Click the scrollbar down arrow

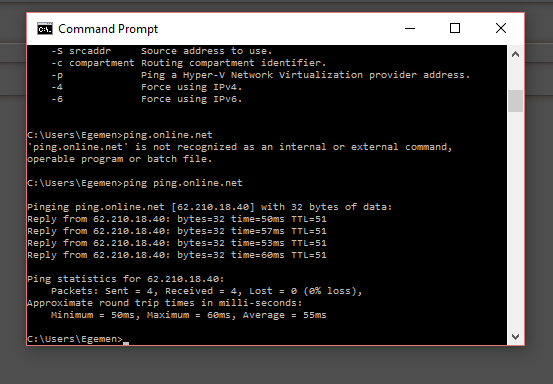pos(516,337)
